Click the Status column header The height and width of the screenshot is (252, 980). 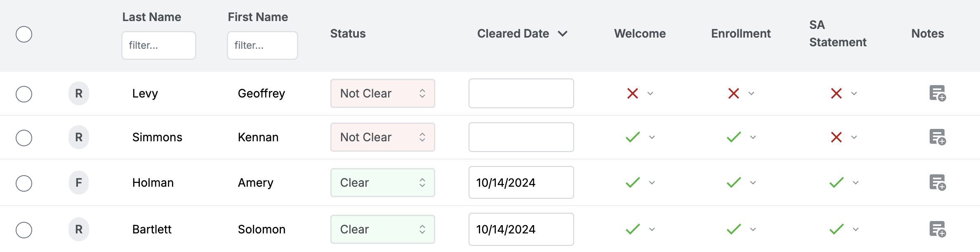point(348,33)
